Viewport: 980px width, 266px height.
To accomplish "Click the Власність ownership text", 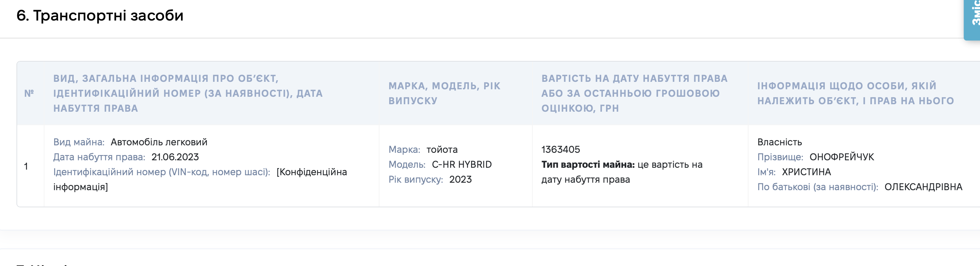I will [780, 142].
